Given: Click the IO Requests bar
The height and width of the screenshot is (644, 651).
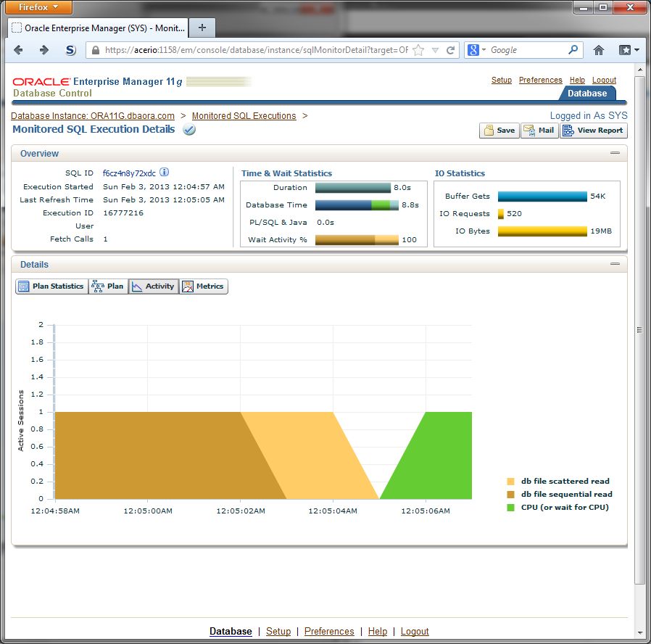Looking at the screenshot, I should [501, 214].
